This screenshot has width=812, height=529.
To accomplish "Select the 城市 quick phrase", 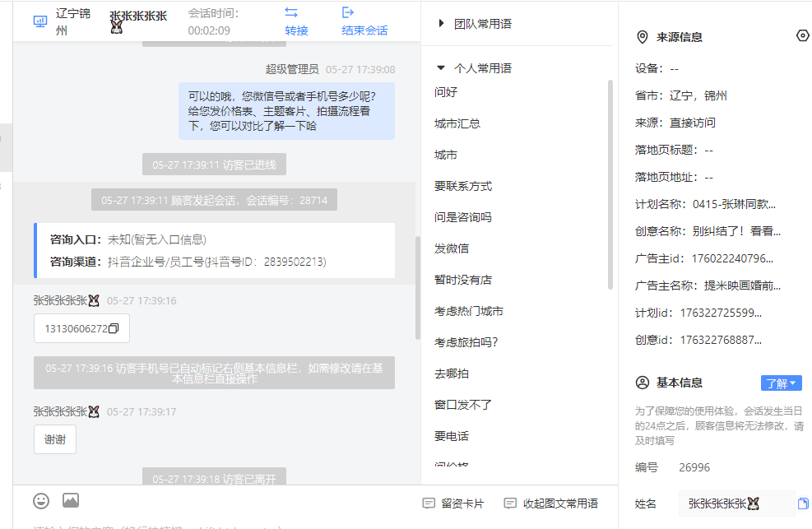I will (446, 155).
